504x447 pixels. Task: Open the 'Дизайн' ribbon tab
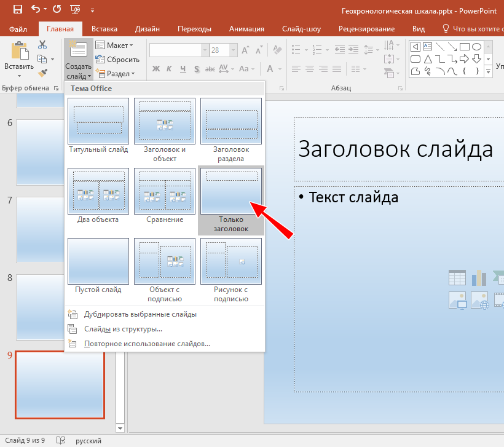click(x=148, y=29)
